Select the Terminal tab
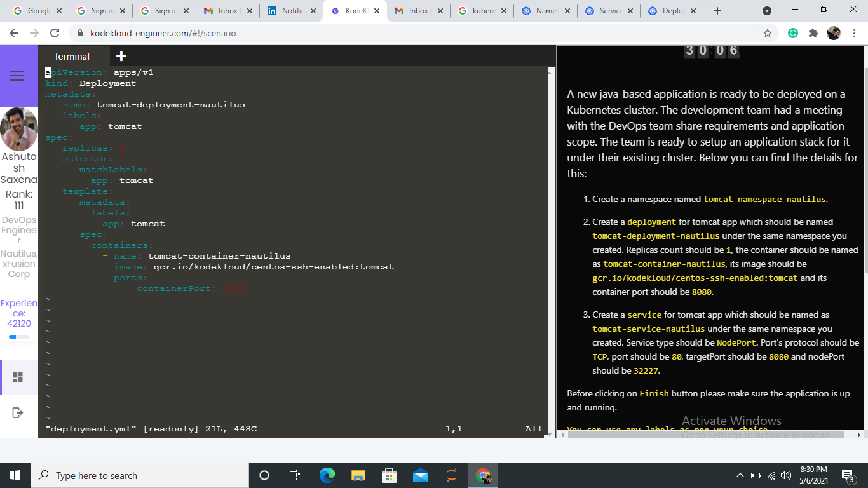The width and height of the screenshot is (868, 488). [72, 56]
